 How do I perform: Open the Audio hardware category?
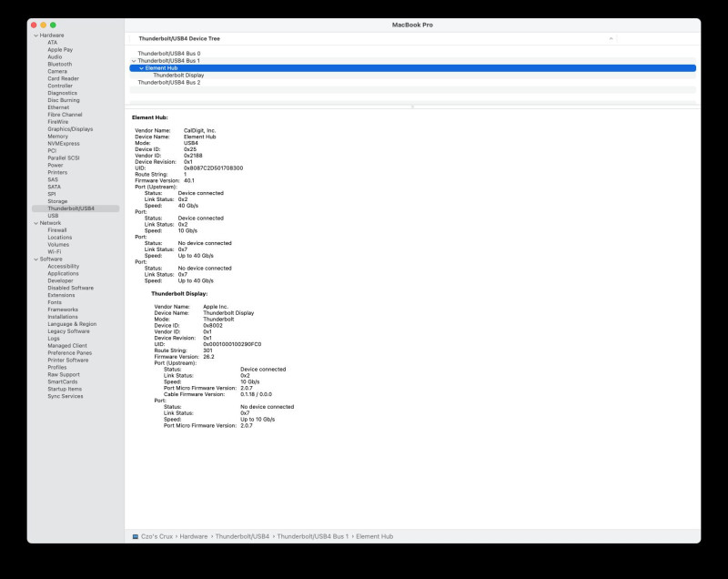[x=55, y=56]
